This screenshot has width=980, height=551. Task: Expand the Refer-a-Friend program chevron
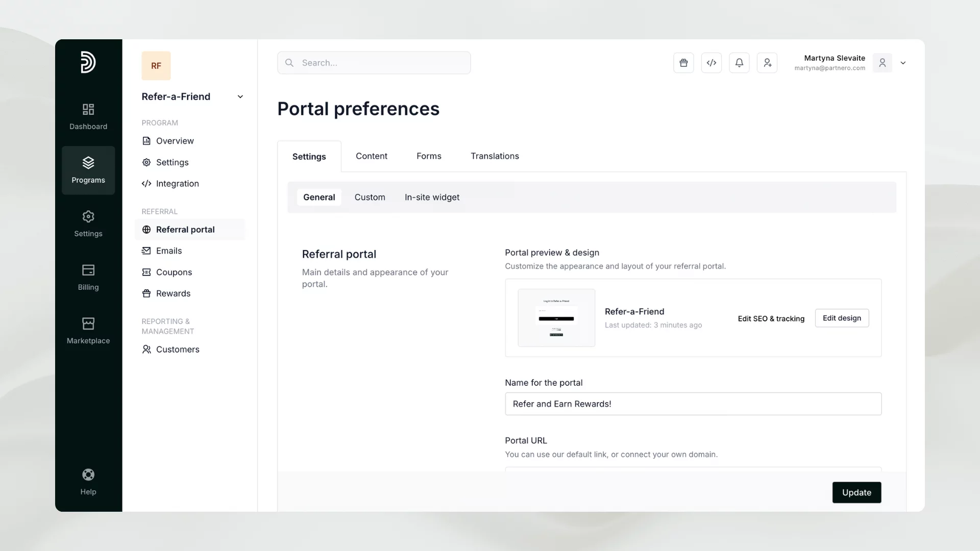coord(240,96)
